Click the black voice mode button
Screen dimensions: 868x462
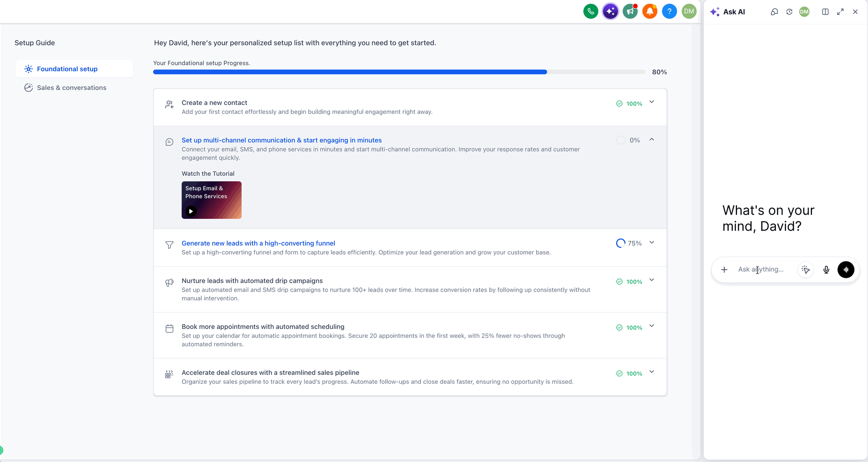pyautogui.click(x=846, y=269)
